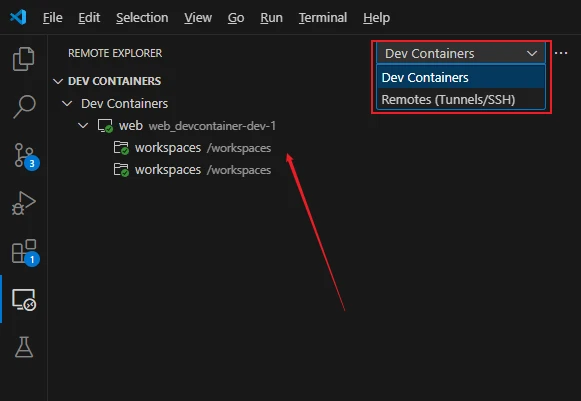Viewport: 581px width, 401px height.
Task: Click the VS Code logo icon
Action: point(18,17)
